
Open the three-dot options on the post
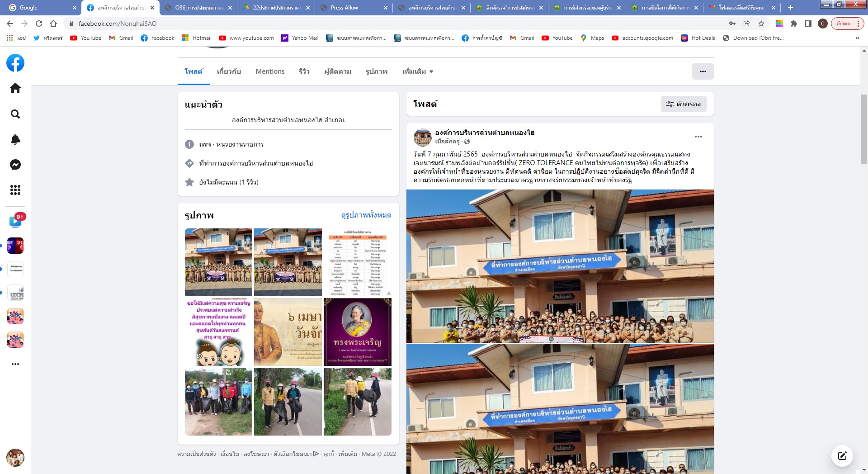(698, 137)
